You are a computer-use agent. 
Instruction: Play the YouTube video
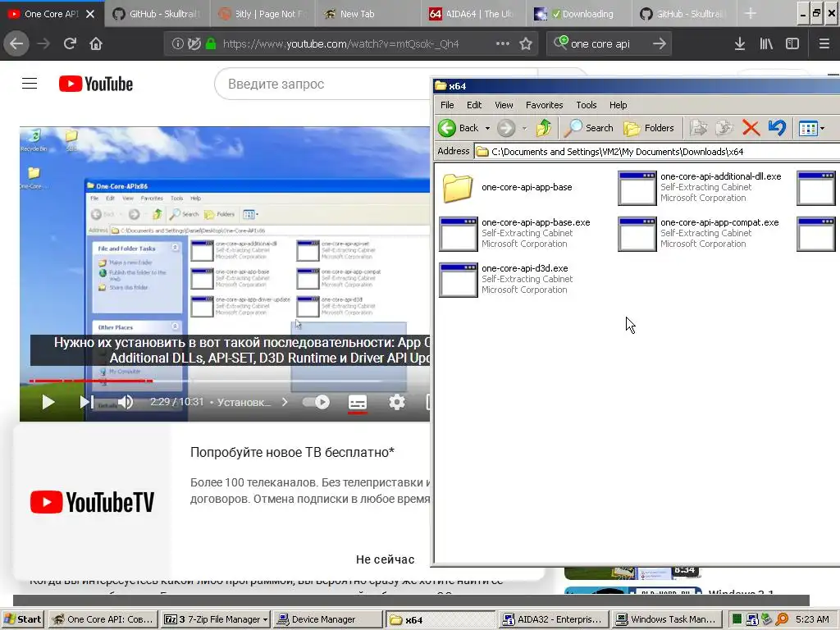click(x=48, y=402)
